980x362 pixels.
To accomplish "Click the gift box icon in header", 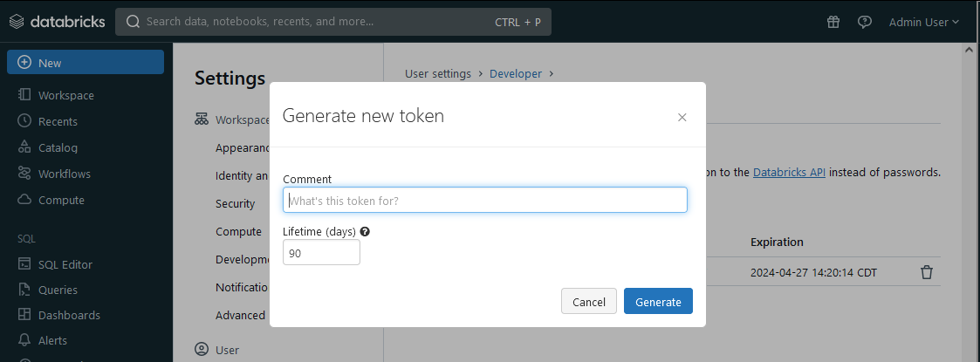I will (x=833, y=22).
